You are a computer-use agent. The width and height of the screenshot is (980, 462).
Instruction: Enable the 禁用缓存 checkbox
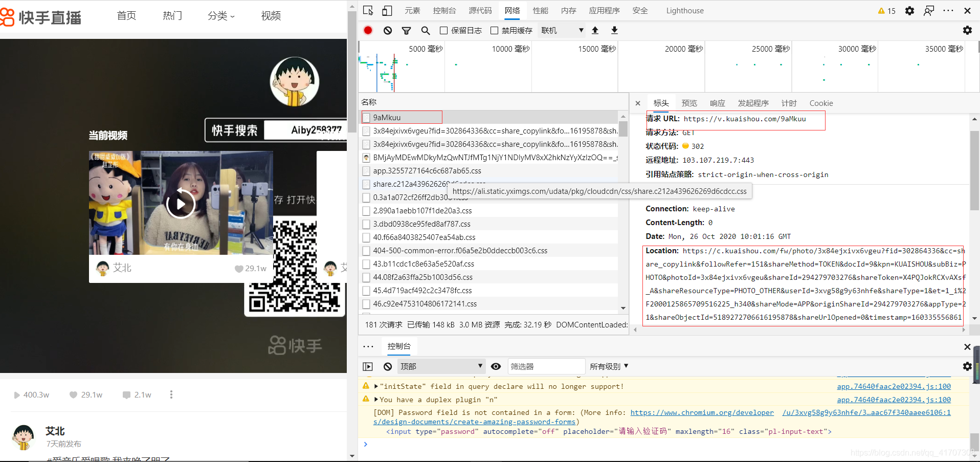494,31
